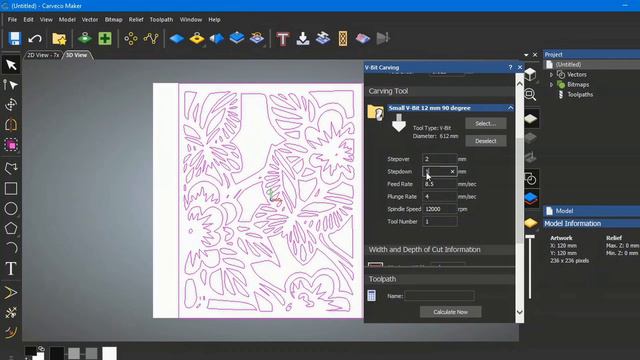The height and width of the screenshot is (360, 640).
Task: Select the magenta square selection tool
Action: [11, 145]
